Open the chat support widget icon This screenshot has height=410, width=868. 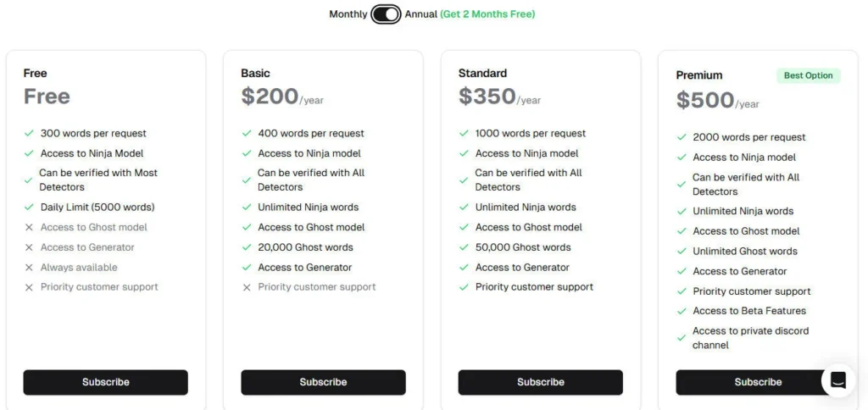[x=837, y=380]
